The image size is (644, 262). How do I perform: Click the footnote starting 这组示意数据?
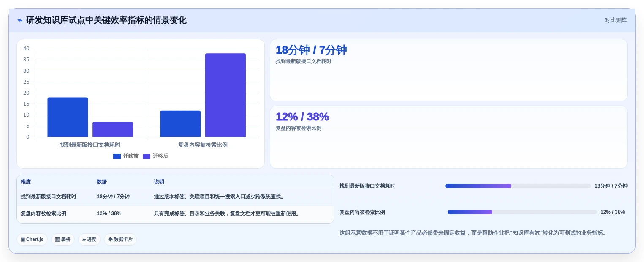[474, 233]
